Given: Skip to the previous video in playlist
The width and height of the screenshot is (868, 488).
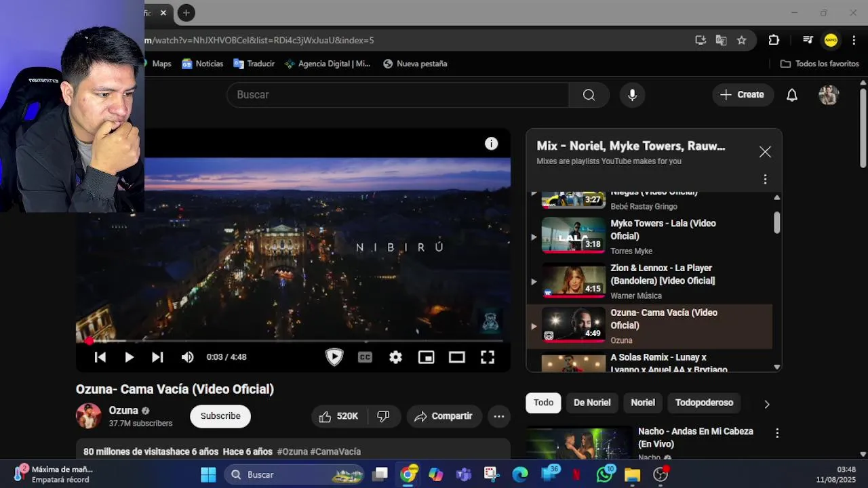Looking at the screenshot, I should [x=100, y=357].
